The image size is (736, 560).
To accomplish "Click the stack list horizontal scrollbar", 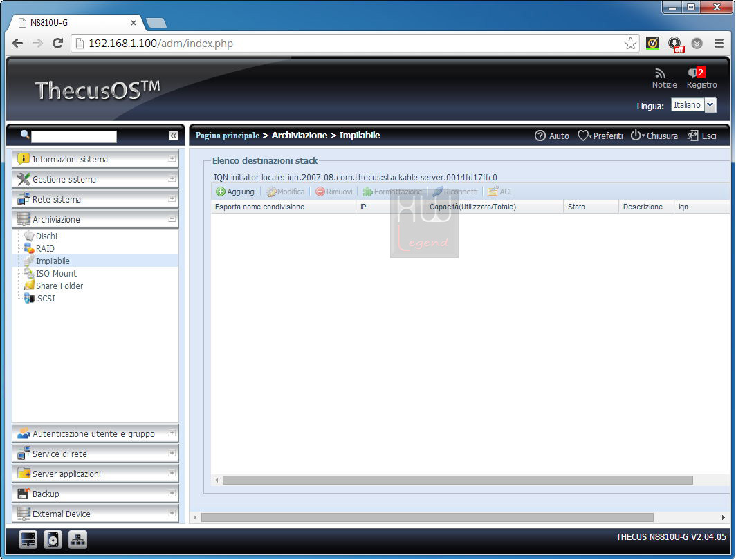I will point(458,480).
